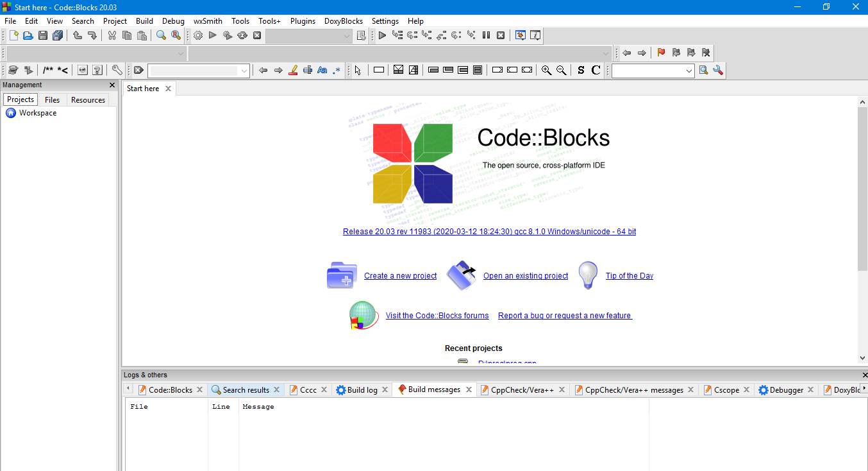Image resolution: width=868 pixels, height=471 pixels.
Task: Go to the previous bookmark flag icon
Action: click(676, 53)
